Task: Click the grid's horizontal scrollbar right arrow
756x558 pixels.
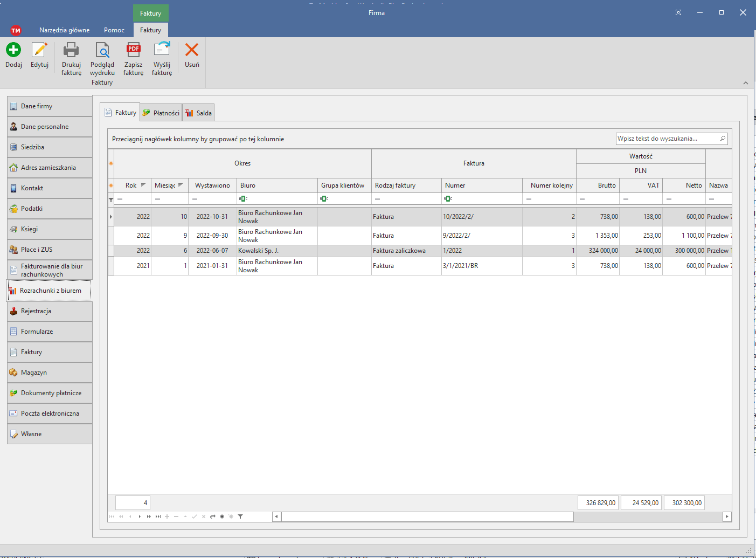Action: 727,516
